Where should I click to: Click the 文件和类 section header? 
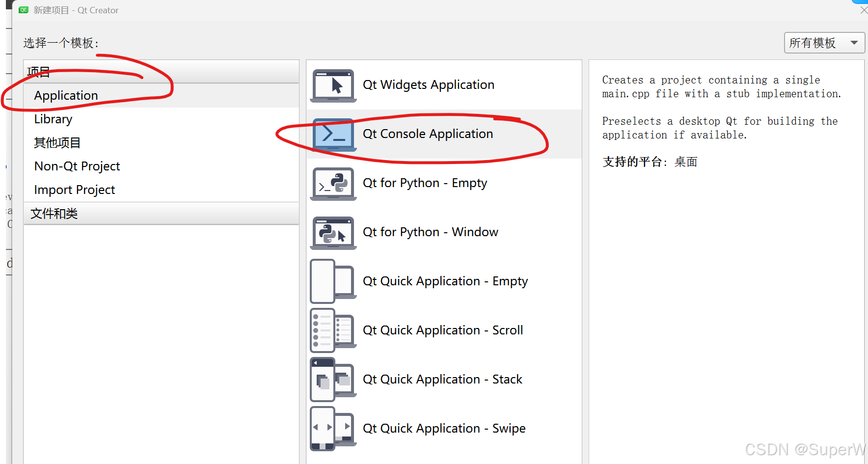[x=161, y=214]
